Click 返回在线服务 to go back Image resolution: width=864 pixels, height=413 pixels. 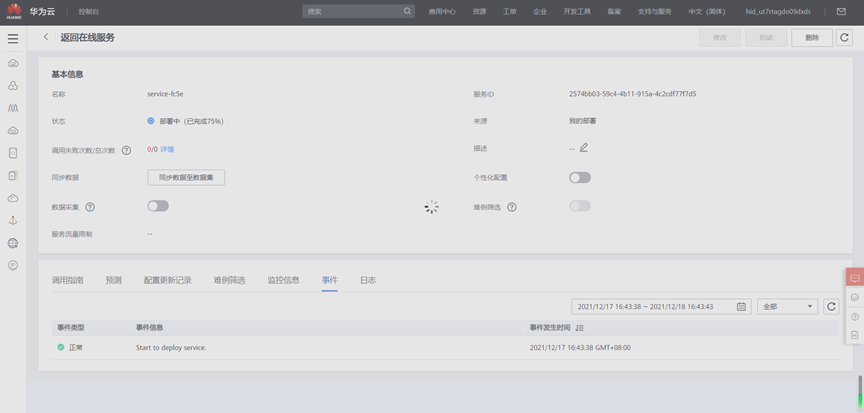coord(88,37)
